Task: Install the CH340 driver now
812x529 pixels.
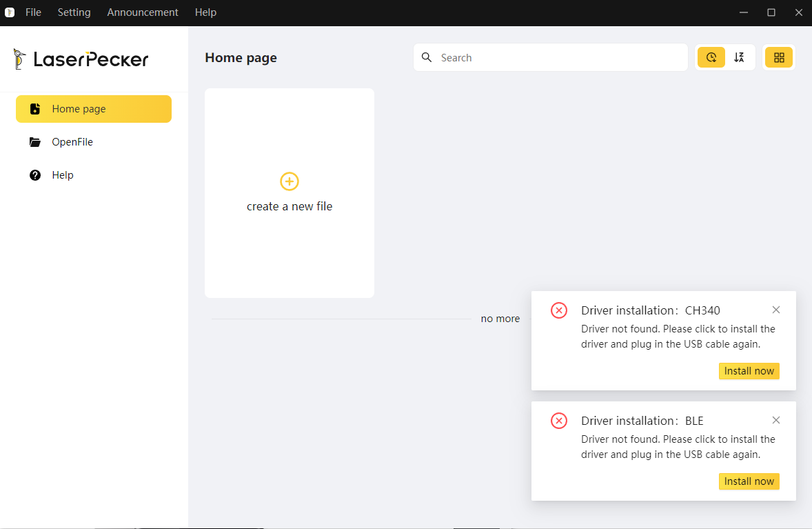Action: click(x=749, y=371)
